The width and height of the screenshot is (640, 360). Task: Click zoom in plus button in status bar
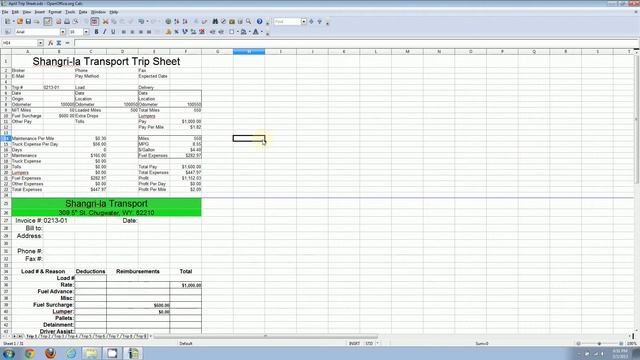621,344
